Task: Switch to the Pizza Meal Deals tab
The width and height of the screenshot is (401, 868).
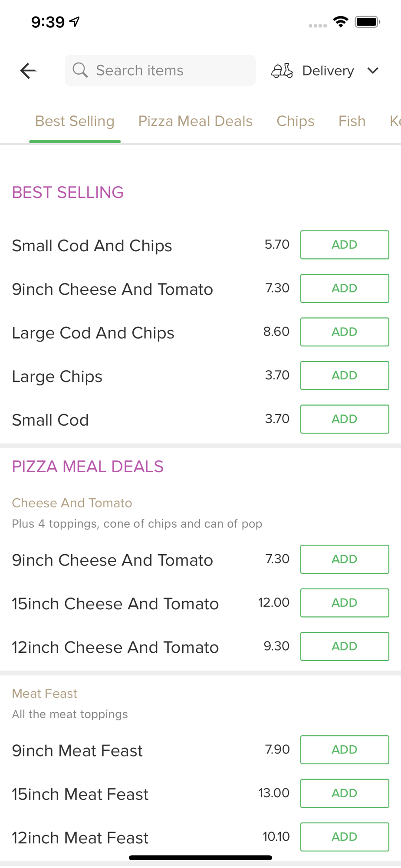Action: tap(195, 121)
